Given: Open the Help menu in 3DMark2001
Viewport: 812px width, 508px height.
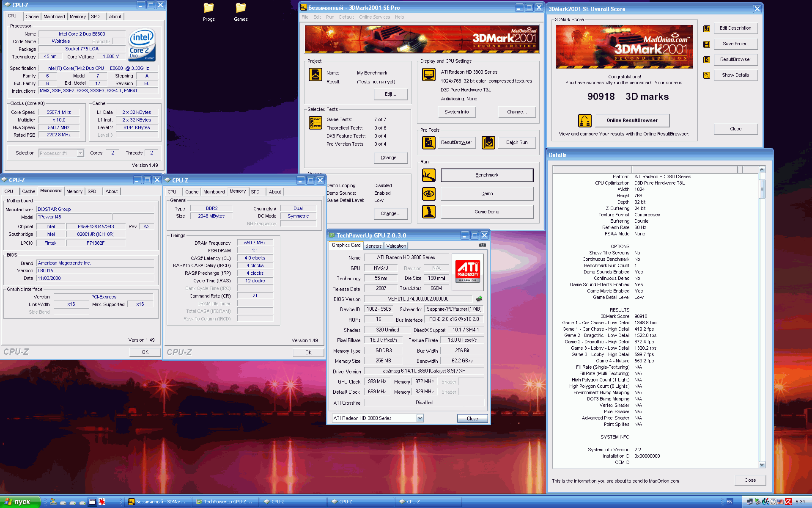Looking at the screenshot, I should click(x=399, y=17).
